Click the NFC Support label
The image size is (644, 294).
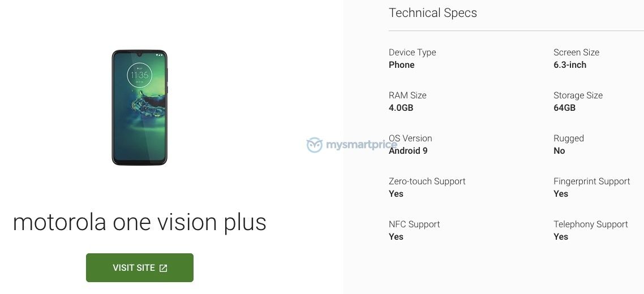point(414,224)
